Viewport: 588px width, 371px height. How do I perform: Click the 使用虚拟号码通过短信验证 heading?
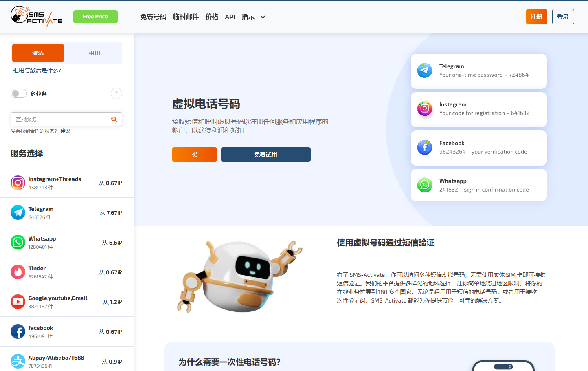[386, 243]
